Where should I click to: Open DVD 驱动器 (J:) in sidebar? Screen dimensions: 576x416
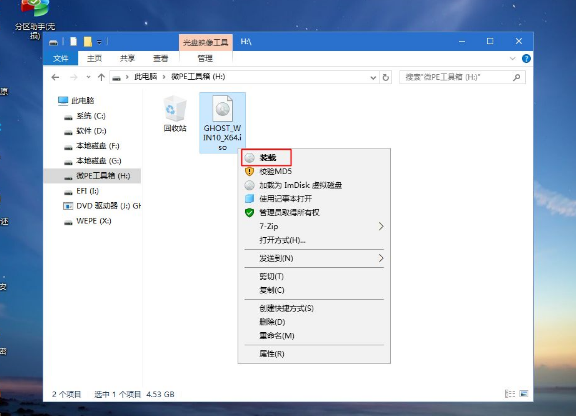point(102,206)
